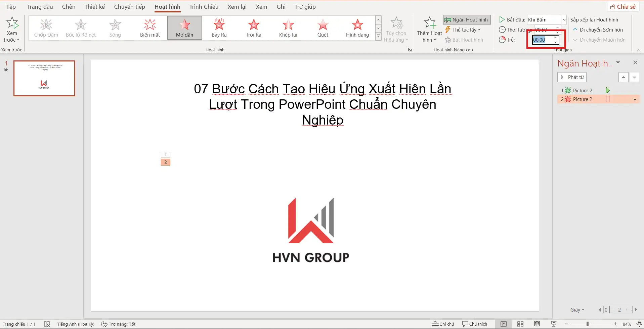Expand the animation gallery more arrow
This screenshot has width=644, height=329.
click(378, 36)
